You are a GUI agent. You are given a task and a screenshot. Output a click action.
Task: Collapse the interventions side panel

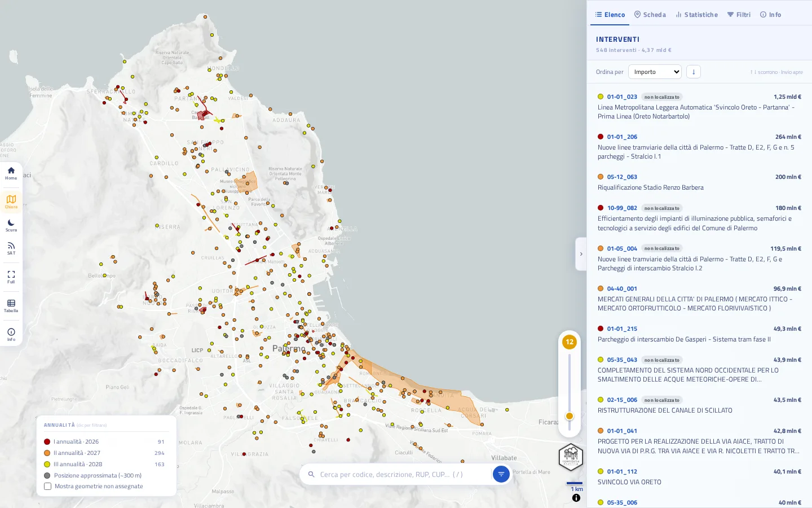click(581, 254)
